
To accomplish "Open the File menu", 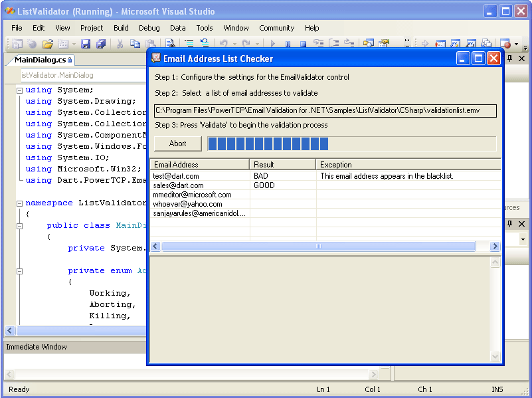I will click(x=17, y=28).
